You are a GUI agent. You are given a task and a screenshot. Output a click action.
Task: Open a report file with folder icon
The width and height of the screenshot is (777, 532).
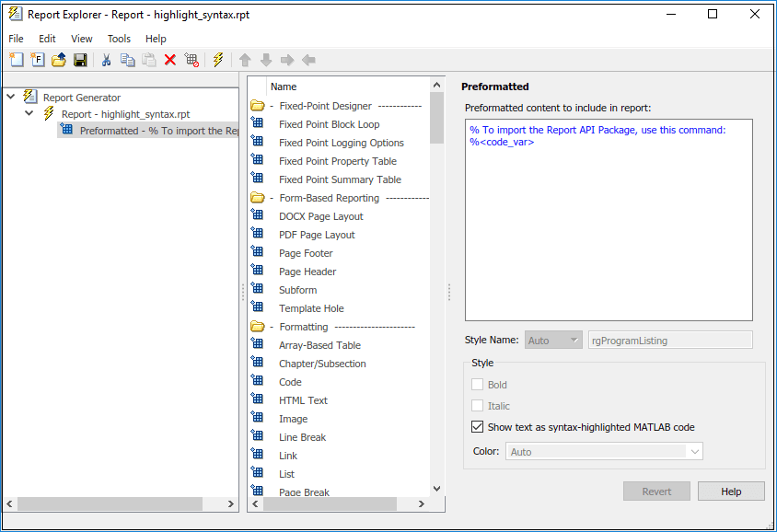tap(59, 60)
